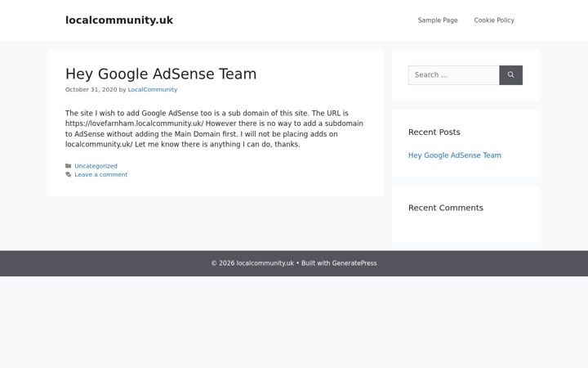Open Hey Google AdSense Team in Recent Posts
The image size is (588, 368).
tap(455, 155)
